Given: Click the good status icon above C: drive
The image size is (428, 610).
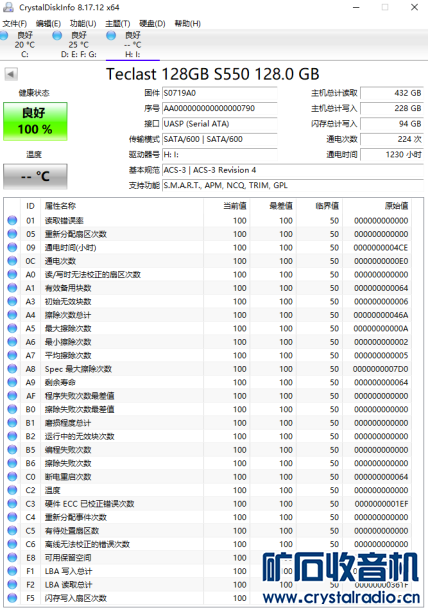Looking at the screenshot, I should [4, 35].
